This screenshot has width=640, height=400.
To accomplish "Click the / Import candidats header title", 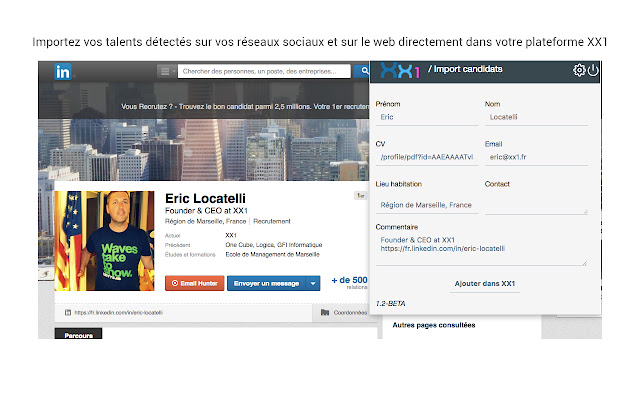I will (x=465, y=69).
